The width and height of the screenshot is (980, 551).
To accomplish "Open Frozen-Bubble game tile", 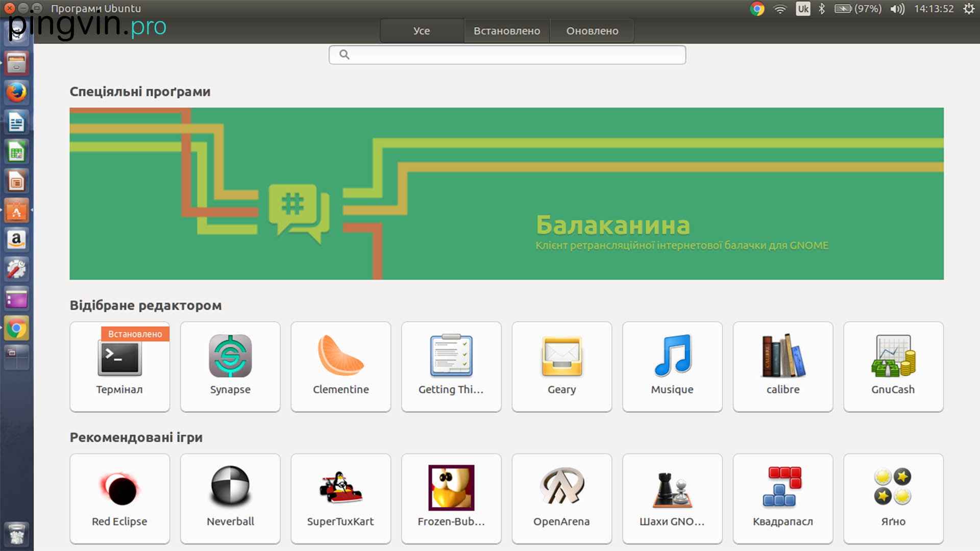I will tap(451, 498).
